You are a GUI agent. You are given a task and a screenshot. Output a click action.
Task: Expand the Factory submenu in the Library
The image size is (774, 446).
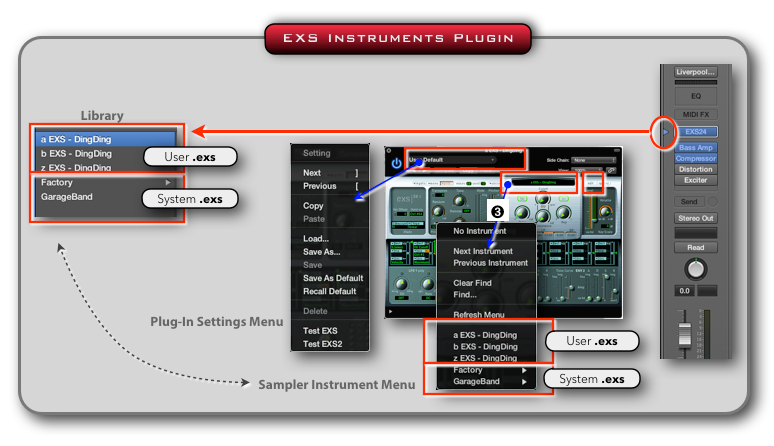pos(166,183)
